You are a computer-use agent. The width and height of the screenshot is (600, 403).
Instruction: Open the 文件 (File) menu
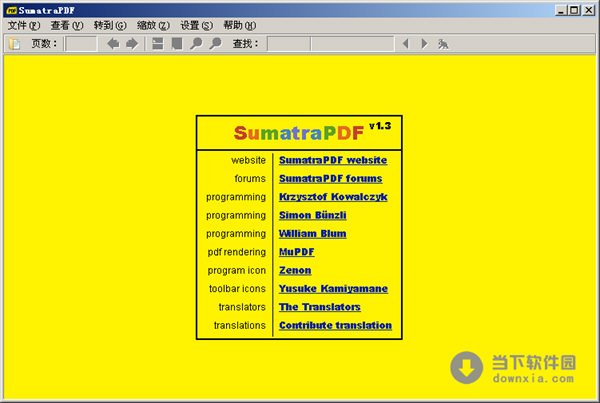[x=24, y=25]
